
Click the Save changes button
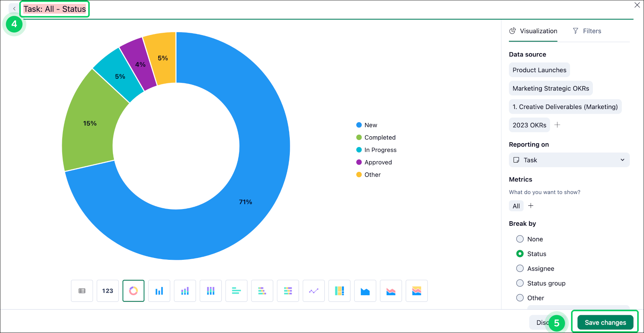(x=605, y=322)
